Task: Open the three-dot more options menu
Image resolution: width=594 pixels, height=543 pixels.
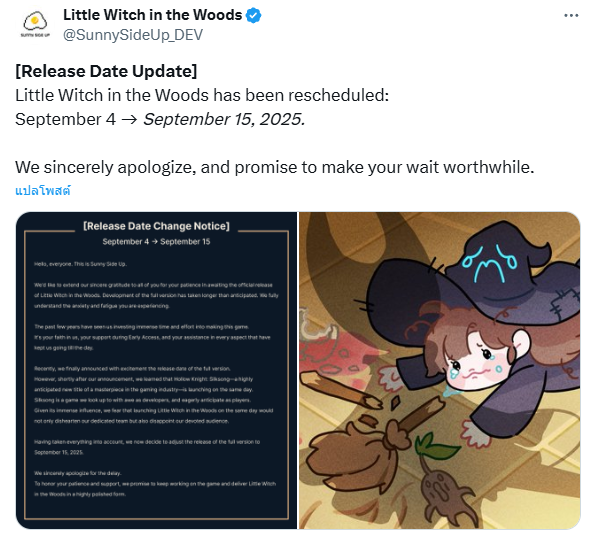Action: pyautogui.click(x=571, y=16)
